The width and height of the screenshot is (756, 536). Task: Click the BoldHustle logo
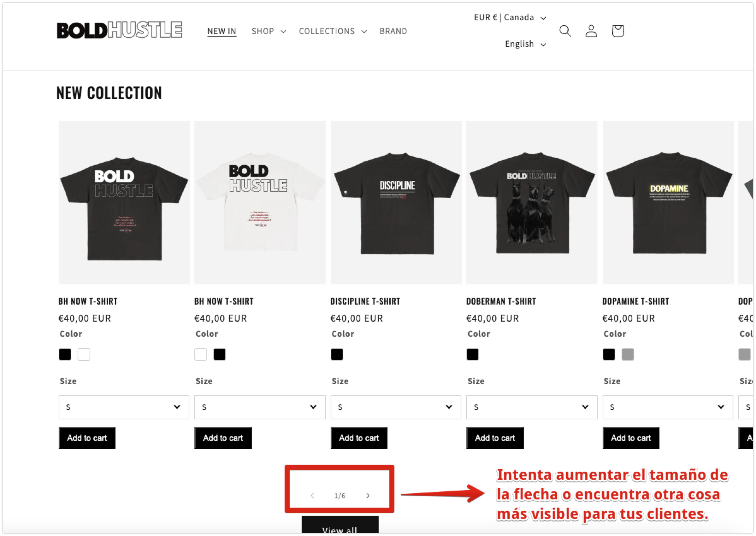click(x=119, y=30)
